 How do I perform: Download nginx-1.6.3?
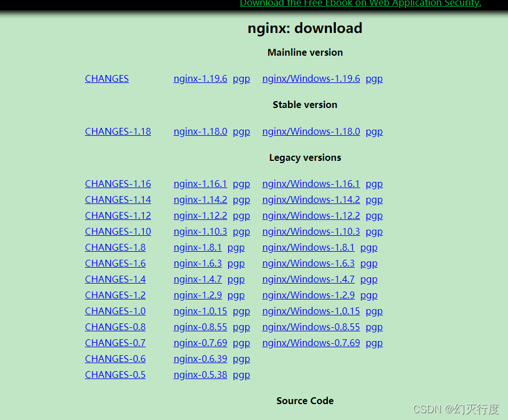click(x=198, y=263)
